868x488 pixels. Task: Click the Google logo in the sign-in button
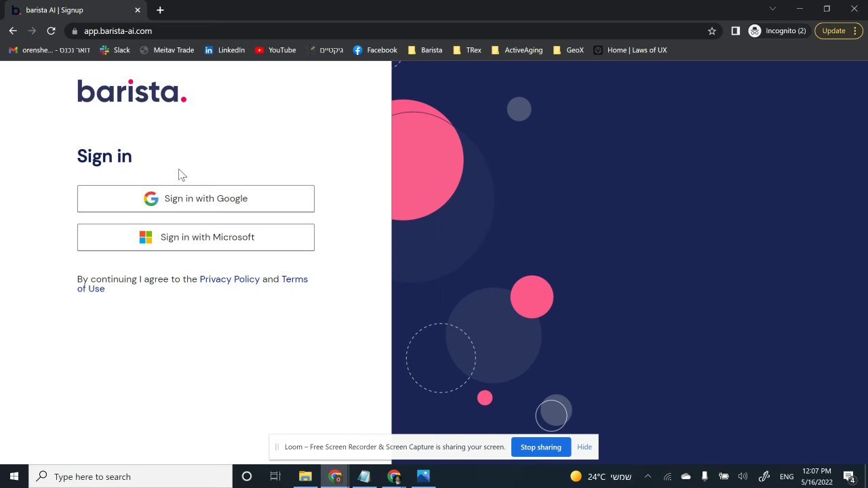[x=151, y=199]
